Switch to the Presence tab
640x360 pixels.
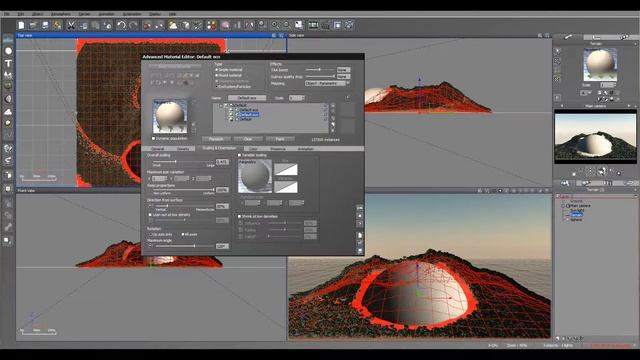[278, 149]
